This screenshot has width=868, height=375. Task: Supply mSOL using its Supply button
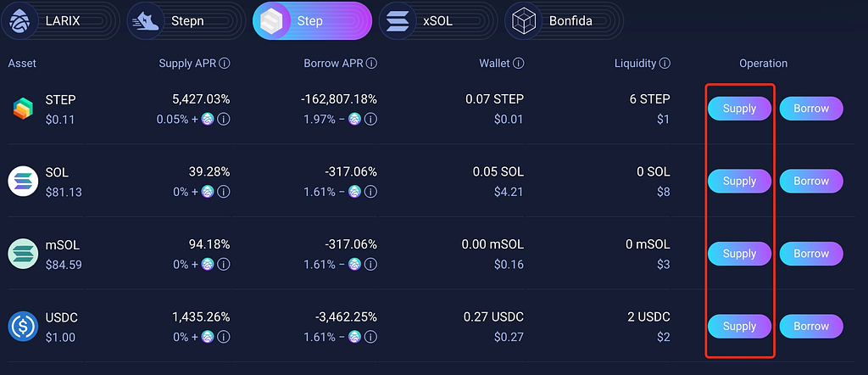pos(739,254)
